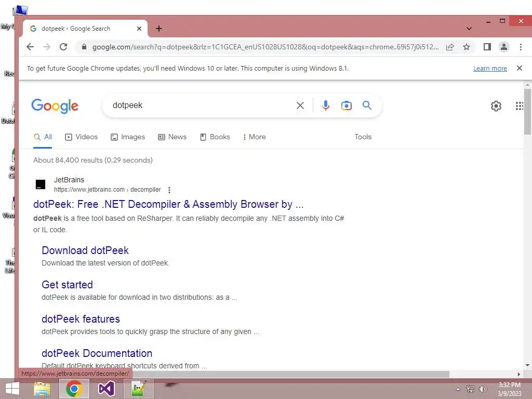Open the tab search chevron
This screenshot has height=399, width=532.
(469, 29)
